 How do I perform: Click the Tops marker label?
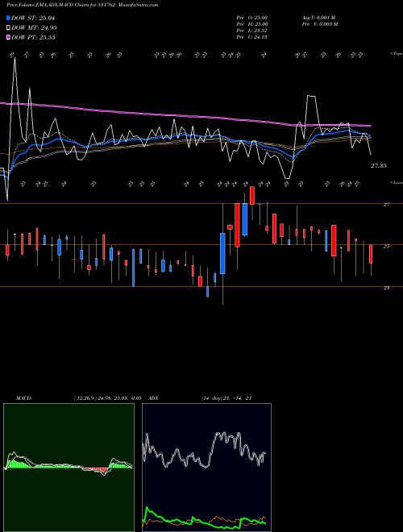click(x=397, y=54)
